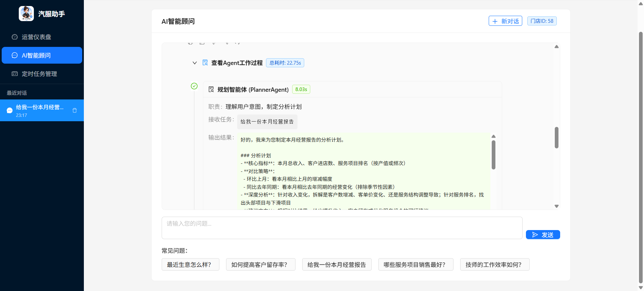Choose the 给我一份本月经营报告 quick question
Screen dimensions: 644x291
(x=337, y=265)
